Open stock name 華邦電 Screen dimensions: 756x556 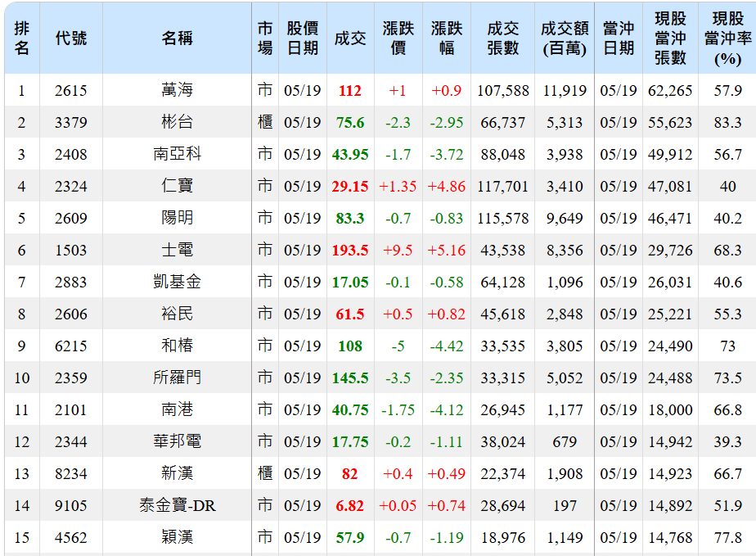177,441
